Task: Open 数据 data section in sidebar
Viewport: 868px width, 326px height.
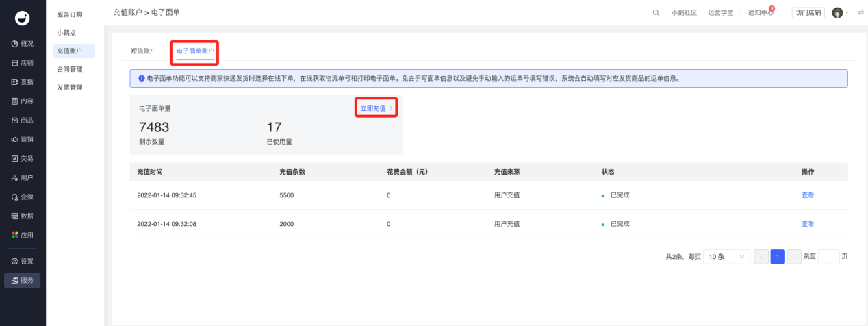Action: [x=23, y=216]
